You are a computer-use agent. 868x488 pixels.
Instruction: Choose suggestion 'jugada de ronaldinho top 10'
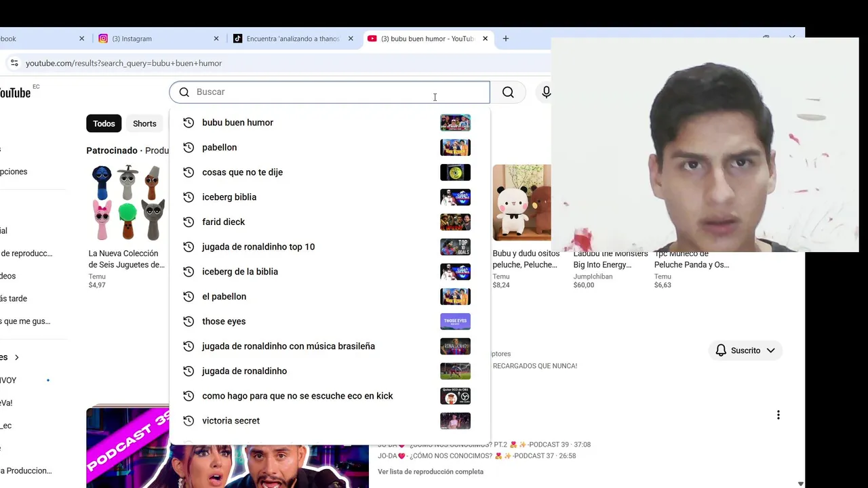click(330, 247)
